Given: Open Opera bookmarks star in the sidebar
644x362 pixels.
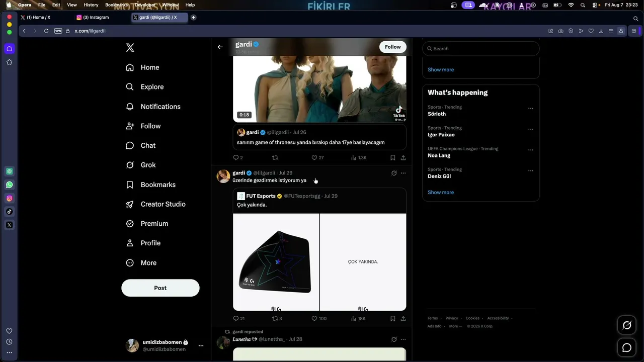Looking at the screenshot, I should coord(9,62).
